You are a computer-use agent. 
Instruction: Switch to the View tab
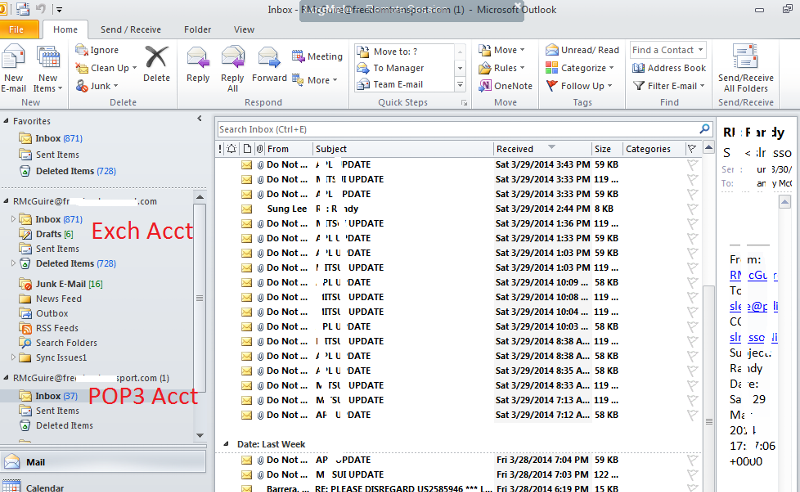tap(244, 30)
